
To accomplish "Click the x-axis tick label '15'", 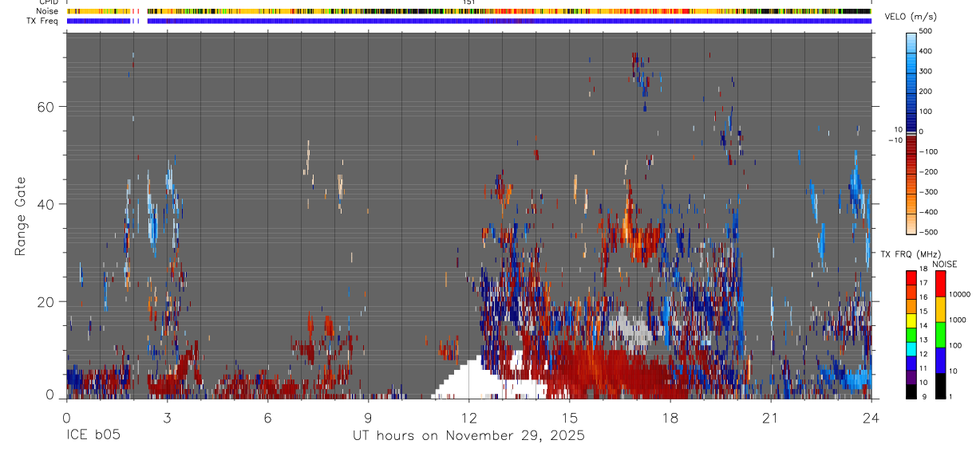I will click(570, 417).
